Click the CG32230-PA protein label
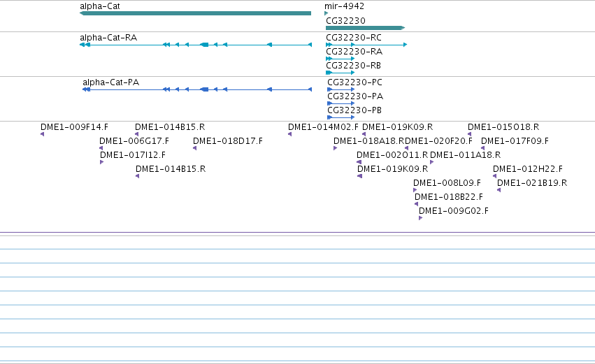Image resolution: width=595 pixels, height=364 pixels. coord(355,96)
